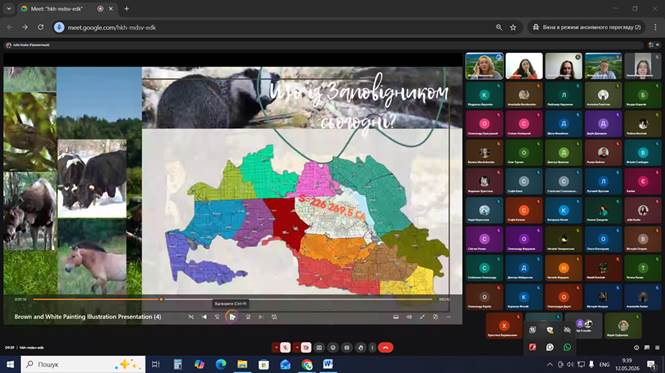665x373 pixels.
Task: Click the media player mini view icon
Action: (x=435, y=317)
